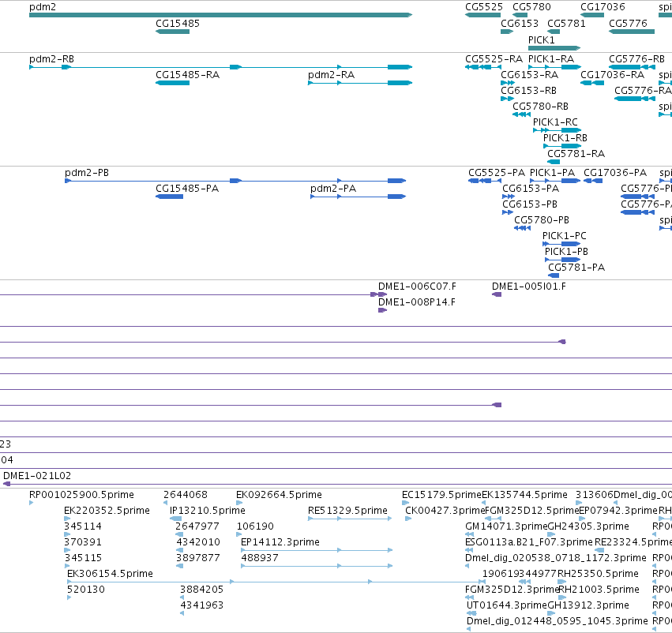Select EST label 4342010
672x633 pixels.
point(198,542)
